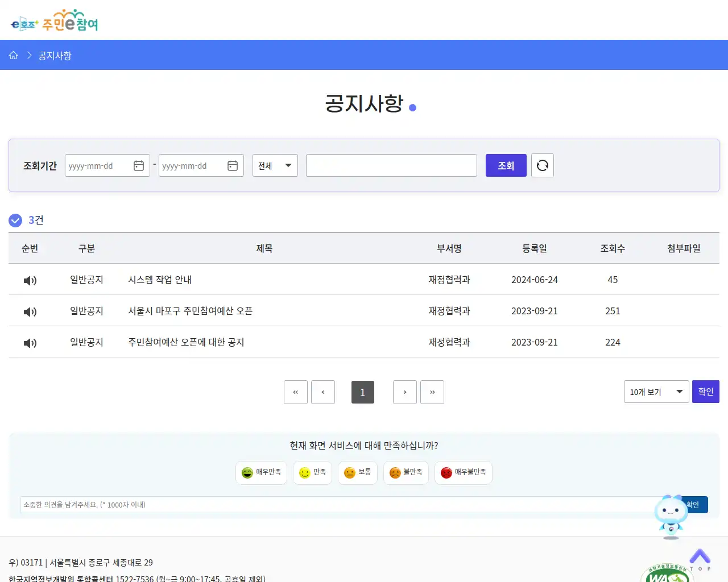Screen dimensions: 728x582
Task: Click the 공지사항 breadcrumb item
Action: pos(55,56)
